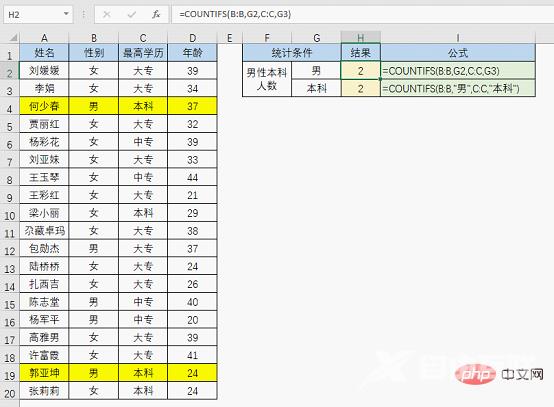Screen dimensions: 554x407
Task: Click the highlighted name cell 何少春
Action: (44, 106)
